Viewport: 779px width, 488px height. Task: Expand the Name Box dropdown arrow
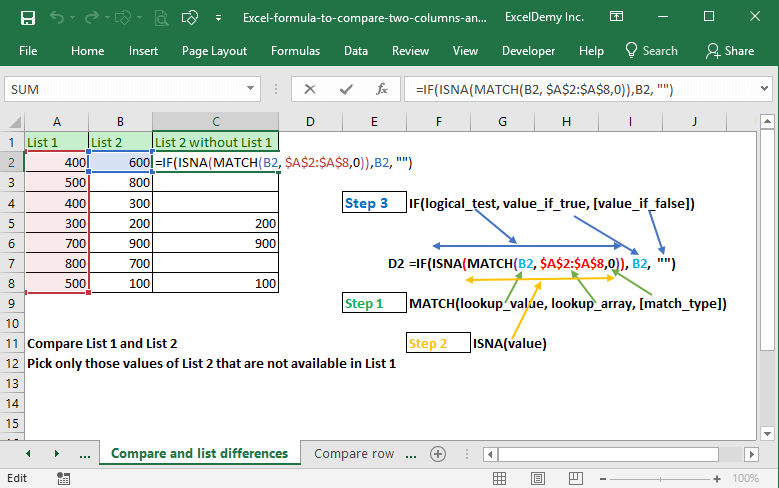[x=250, y=89]
